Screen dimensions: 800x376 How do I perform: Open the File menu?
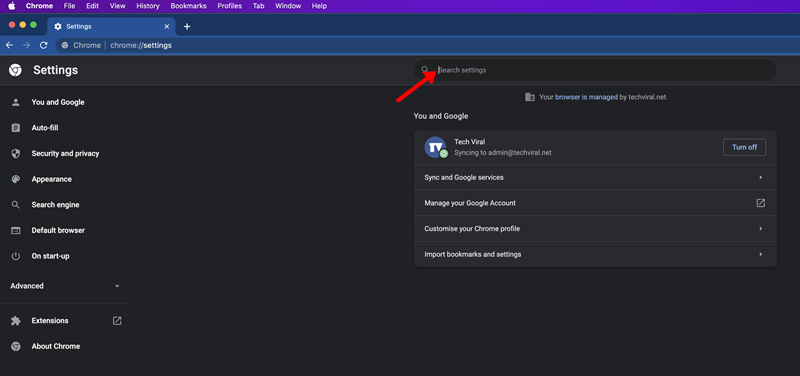[69, 6]
